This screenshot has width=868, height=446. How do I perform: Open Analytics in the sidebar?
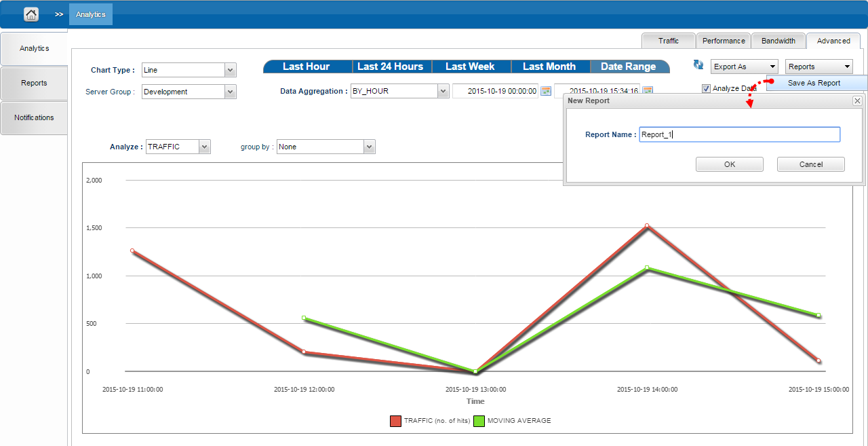point(34,49)
